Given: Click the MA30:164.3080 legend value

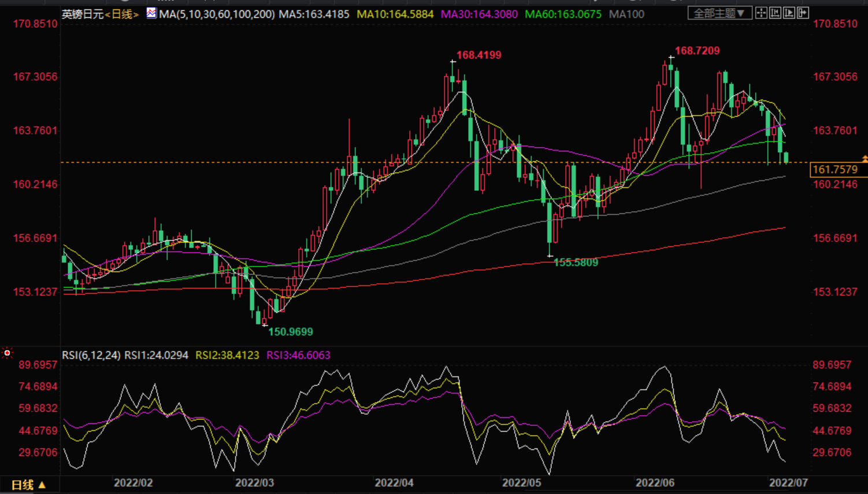Looking at the screenshot, I should point(479,14).
